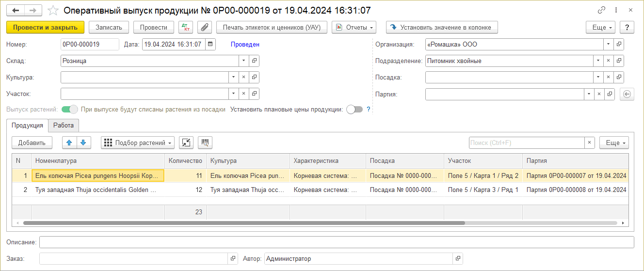The width and height of the screenshot is (644, 271).
Task: Switch to the Работа tab
Action: click(x=64, y=126)
